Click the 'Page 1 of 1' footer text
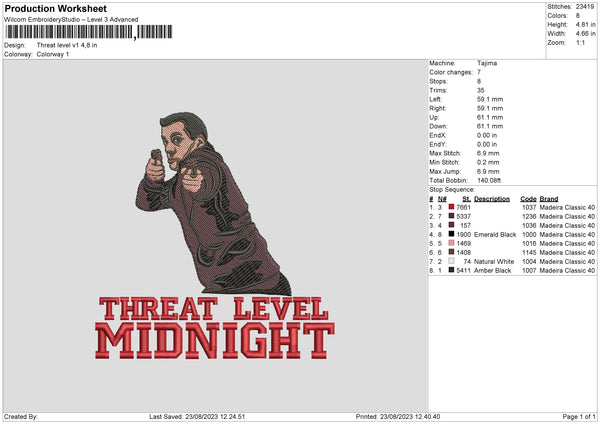 pos(579,417)
